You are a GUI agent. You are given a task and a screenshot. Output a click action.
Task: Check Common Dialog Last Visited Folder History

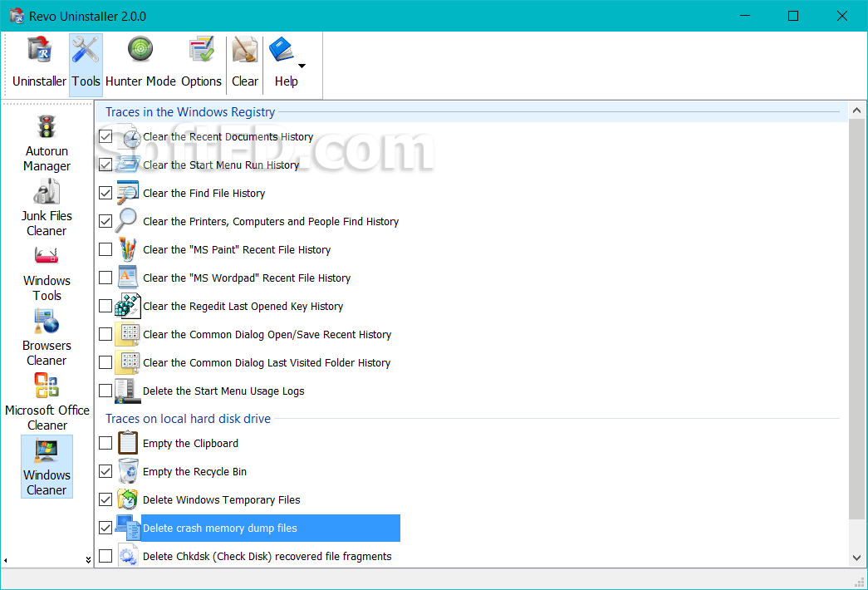[x=105, y=362]
